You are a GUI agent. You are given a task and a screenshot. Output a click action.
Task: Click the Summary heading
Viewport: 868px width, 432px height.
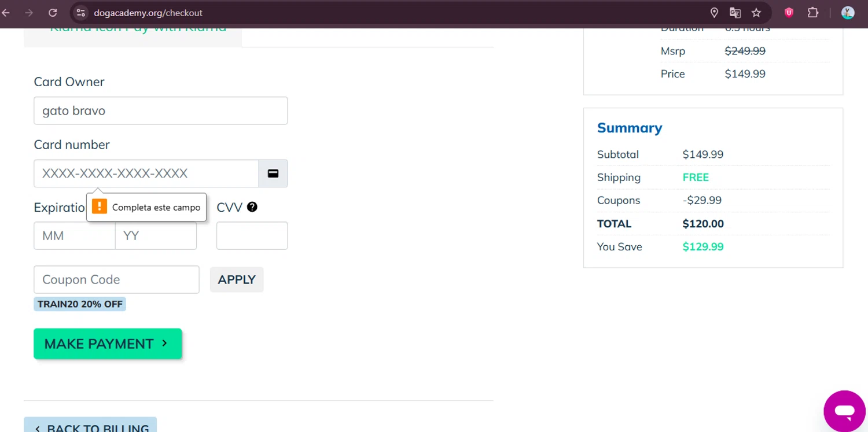630,128
